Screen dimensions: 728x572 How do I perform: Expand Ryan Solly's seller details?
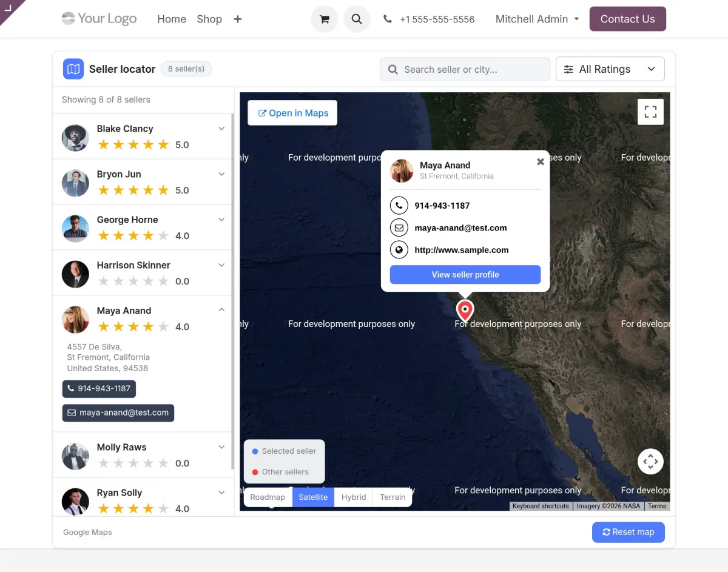(221, 493)
